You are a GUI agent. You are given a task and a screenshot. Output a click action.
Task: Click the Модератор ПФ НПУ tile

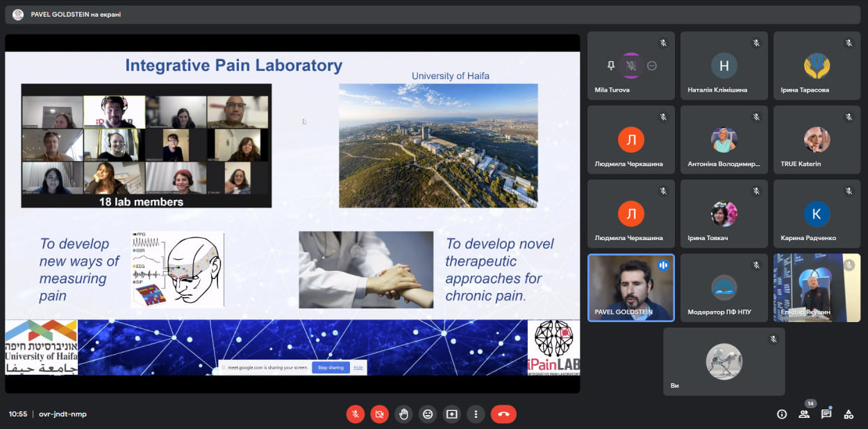724,287
